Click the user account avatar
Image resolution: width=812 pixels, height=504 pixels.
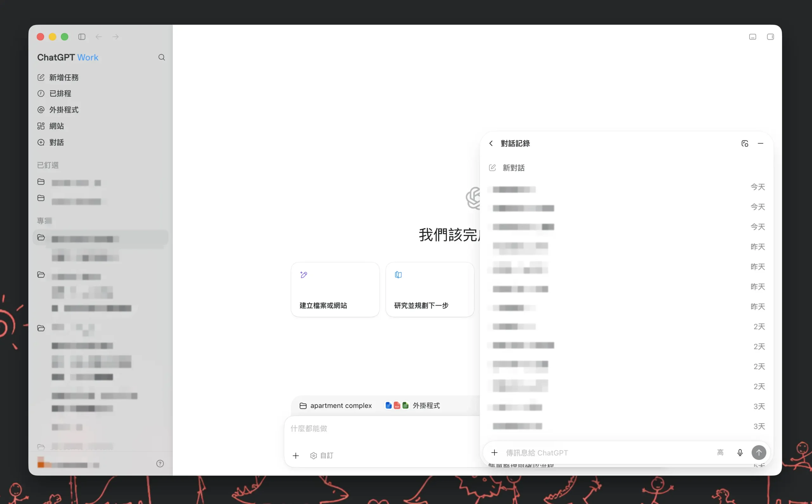[x=41, y=463]
